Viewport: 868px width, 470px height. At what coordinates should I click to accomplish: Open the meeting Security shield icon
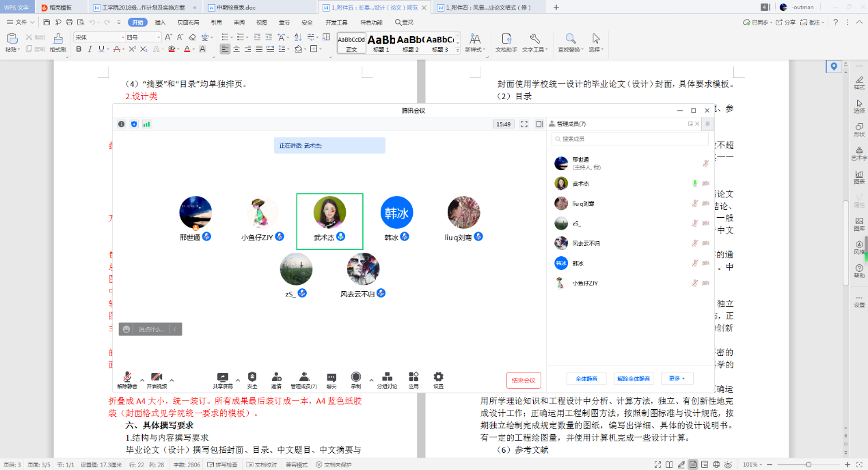pyautogui.click(x=252, y=377)
